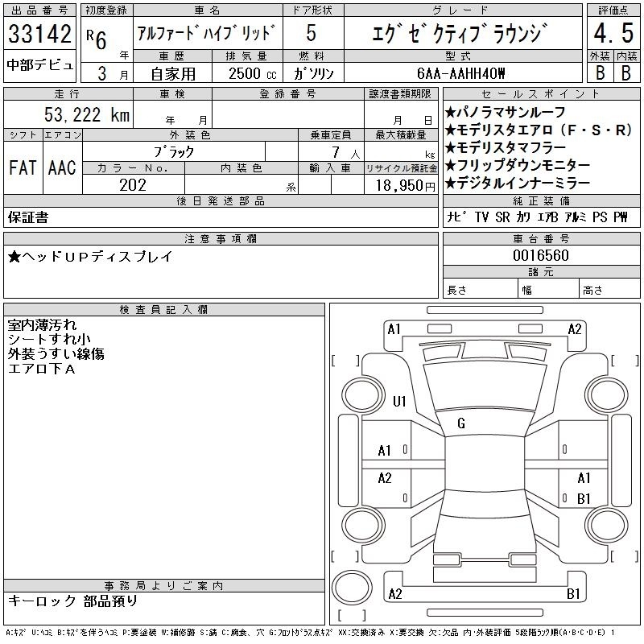Select the star before パノラマサンルーフ
The width and height of the screenshot is (644, 644).
[x=451, y=112]
